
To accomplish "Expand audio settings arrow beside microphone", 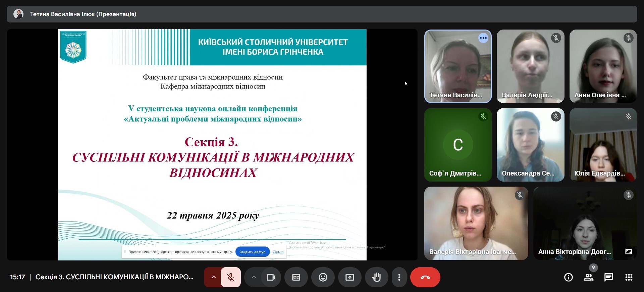I will [213, 277].
